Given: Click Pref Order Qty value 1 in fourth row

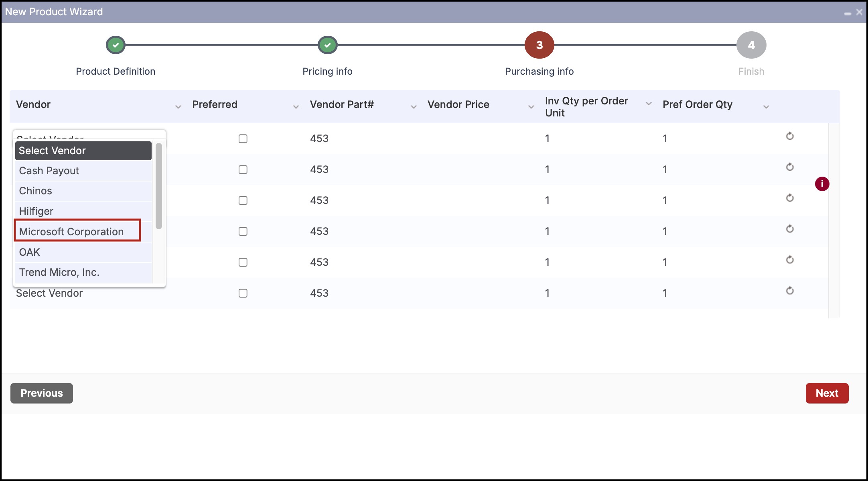Looking at the screenshot, I should [665, 231].
